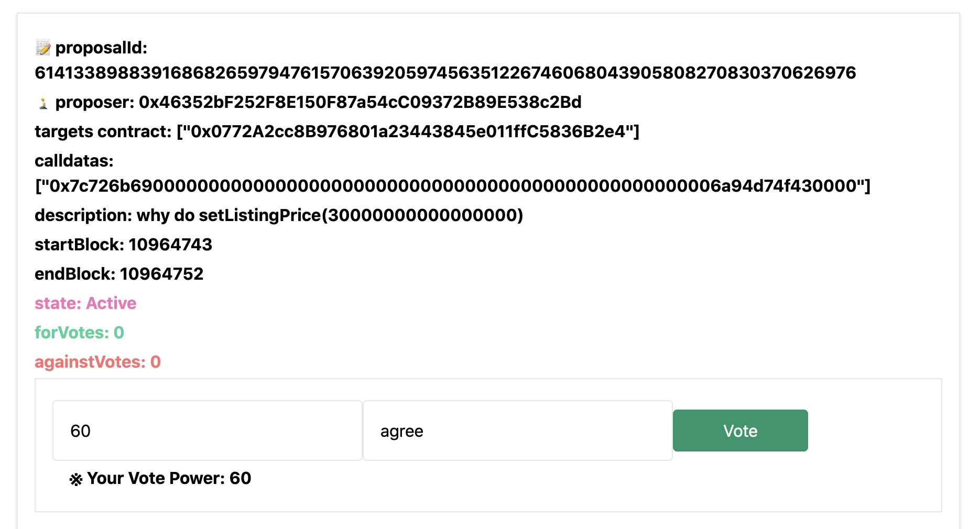Click the red againstVotes: 0 label
980x529 pixels.
pyautogui.click(x=97, y=362)
